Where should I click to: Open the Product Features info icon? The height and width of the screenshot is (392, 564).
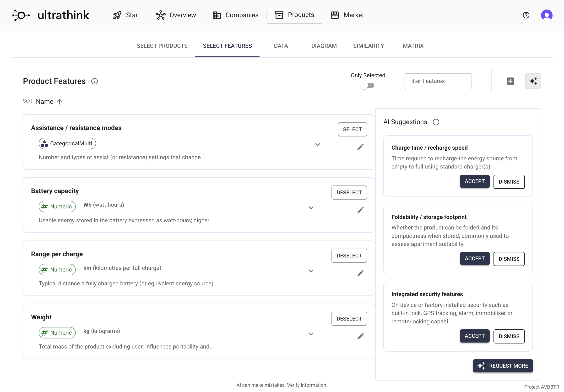[x=95, y=81]
